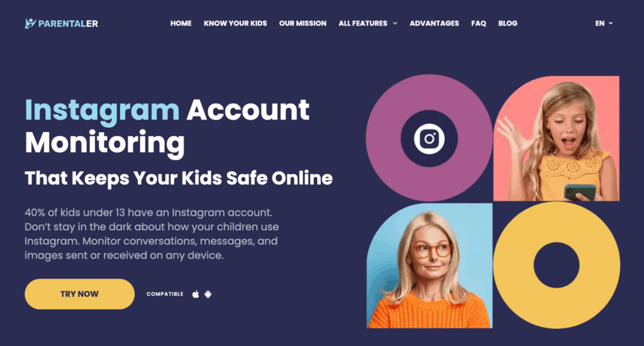This screenshot has width=644, height=346.
Task: Click the Parentaler brand name text
Action: pyautogui.click(x=68, y=23)
